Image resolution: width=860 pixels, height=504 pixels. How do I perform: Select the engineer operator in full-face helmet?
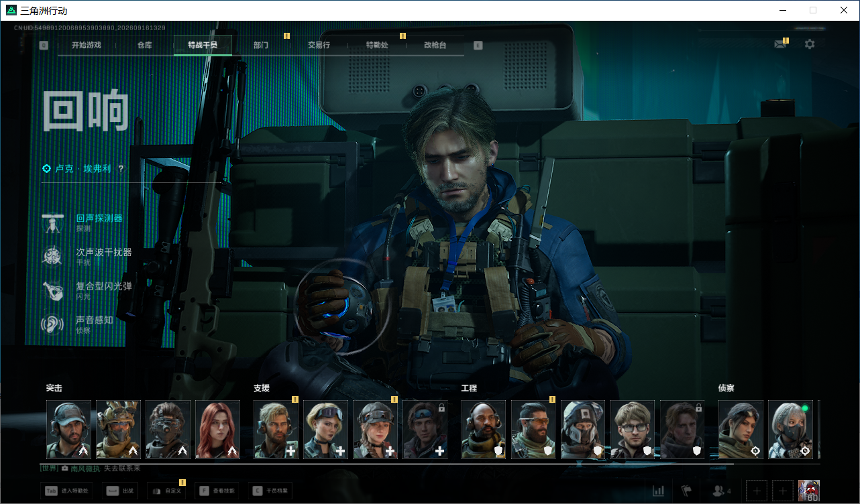click(x=584, y=430)
